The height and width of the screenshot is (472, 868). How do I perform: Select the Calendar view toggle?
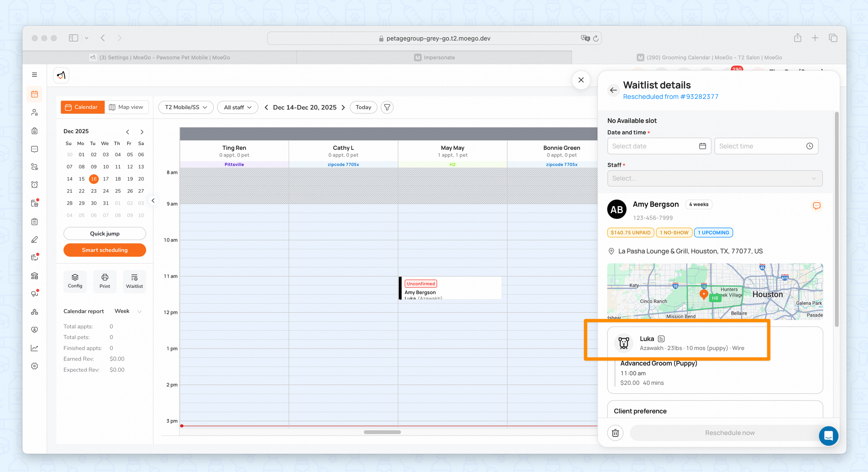[82, 107]
